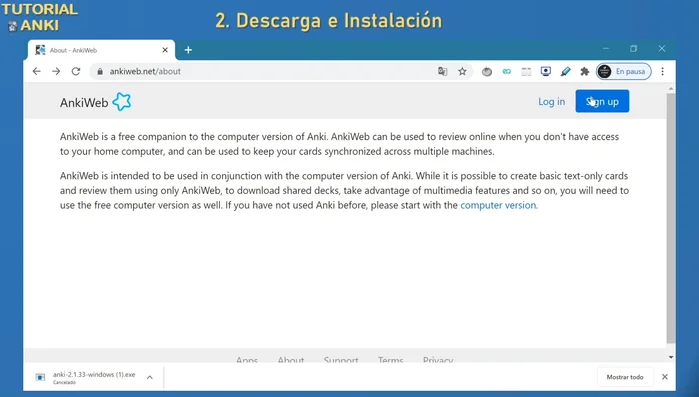Go forward with the browser forward arrow

[56, 71]
